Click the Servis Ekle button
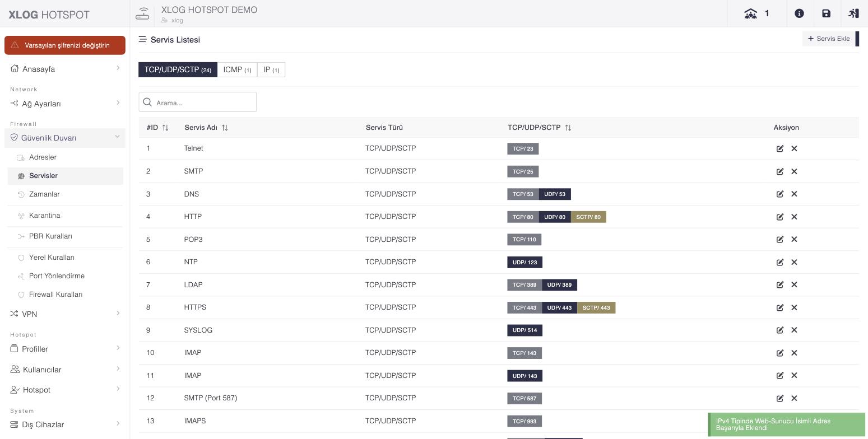 click(x=830, y=39)
